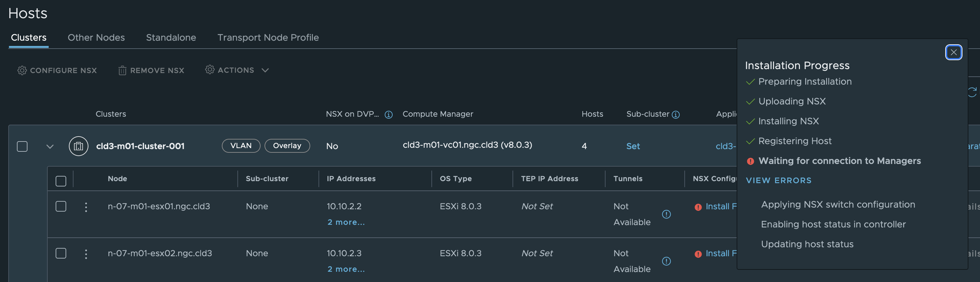Toggle the select-all nodes header checkbox
The image size is (980, 282).
click(61, 181)
